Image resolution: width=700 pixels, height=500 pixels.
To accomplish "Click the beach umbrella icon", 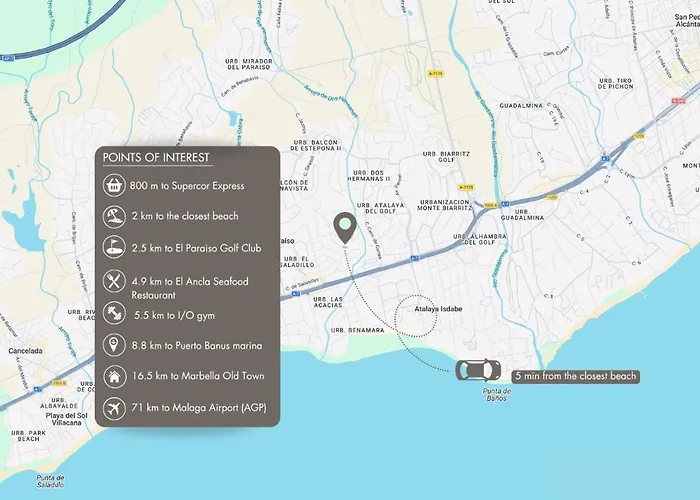I will coord(114,216).
